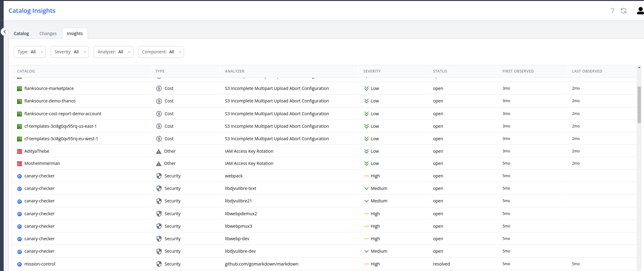Click the SEVERITY column header
Image resolution: width=644 pixels, height=271 pixels.
pos(372,71)
